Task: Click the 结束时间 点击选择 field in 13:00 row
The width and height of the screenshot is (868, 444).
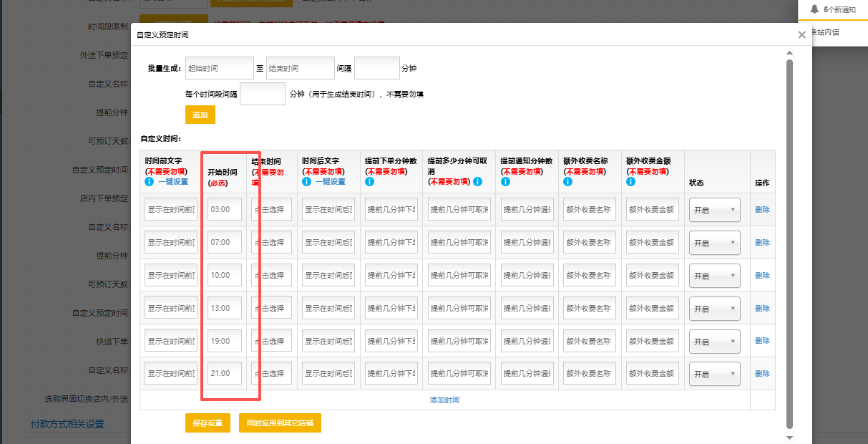Action: (271, 309)
